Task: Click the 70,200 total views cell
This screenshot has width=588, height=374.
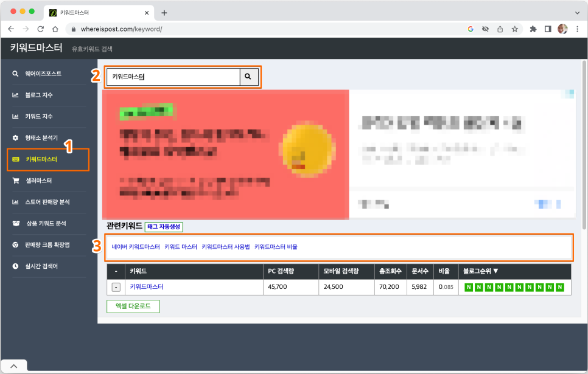Action: coord(391,287)
